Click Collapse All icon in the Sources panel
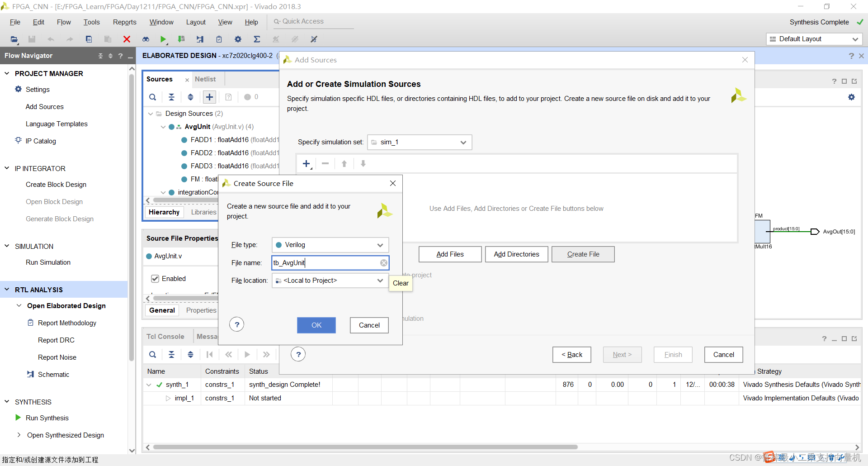Image resolution: width=868 pixels, height=466 pixels. click(x=172, y=97)
